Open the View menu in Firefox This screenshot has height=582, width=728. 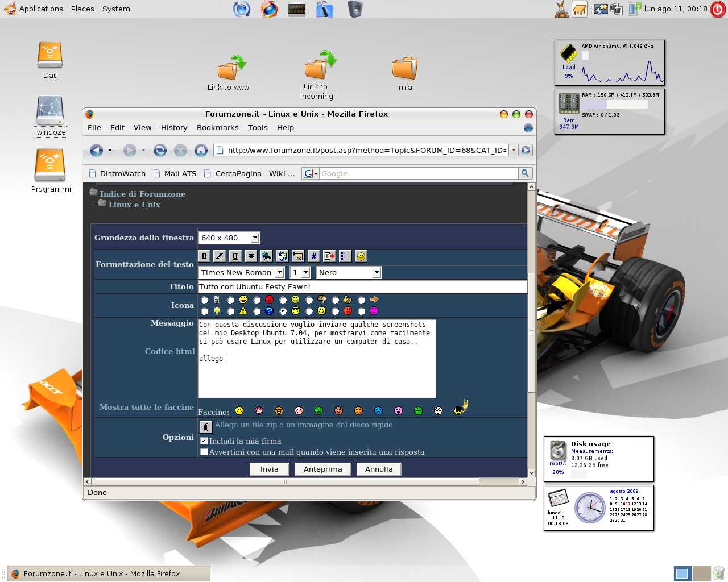tap(142, 128)
